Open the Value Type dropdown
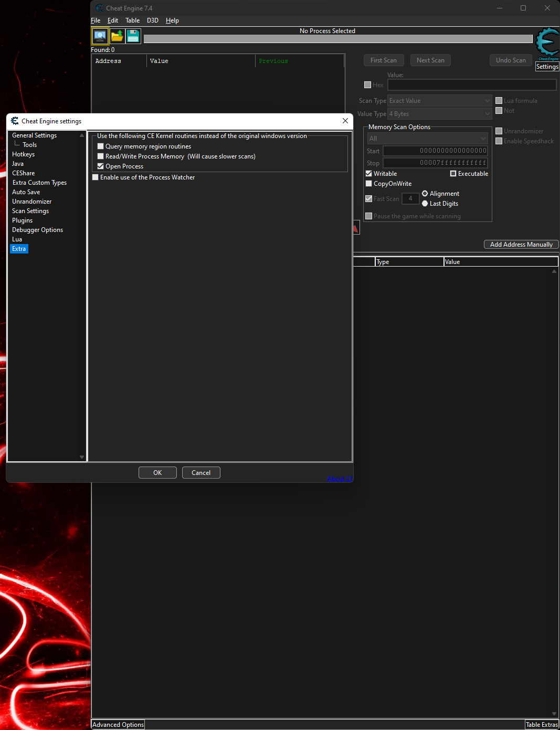 [x=440, y=114]
